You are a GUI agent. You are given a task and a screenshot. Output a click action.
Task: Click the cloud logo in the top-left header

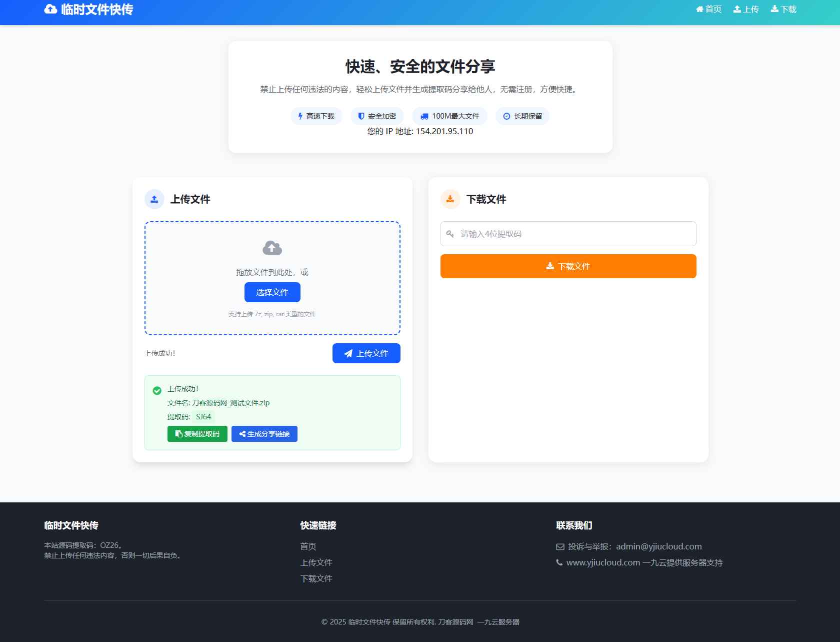pos(50,9)
